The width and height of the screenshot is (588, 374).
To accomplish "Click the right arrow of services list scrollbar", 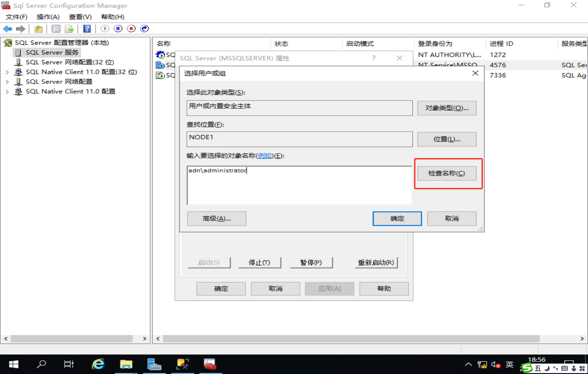I will [x=582, y=339].
